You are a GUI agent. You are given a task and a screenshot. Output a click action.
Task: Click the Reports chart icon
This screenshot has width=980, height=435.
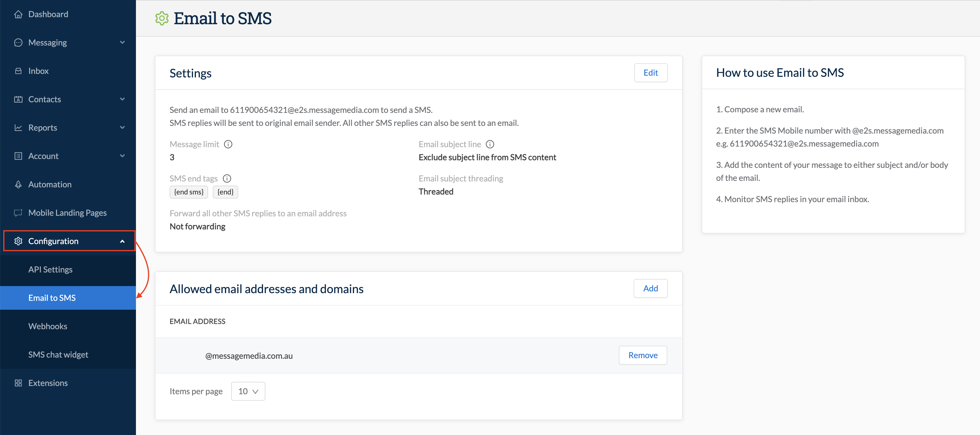tap(18, 128)
